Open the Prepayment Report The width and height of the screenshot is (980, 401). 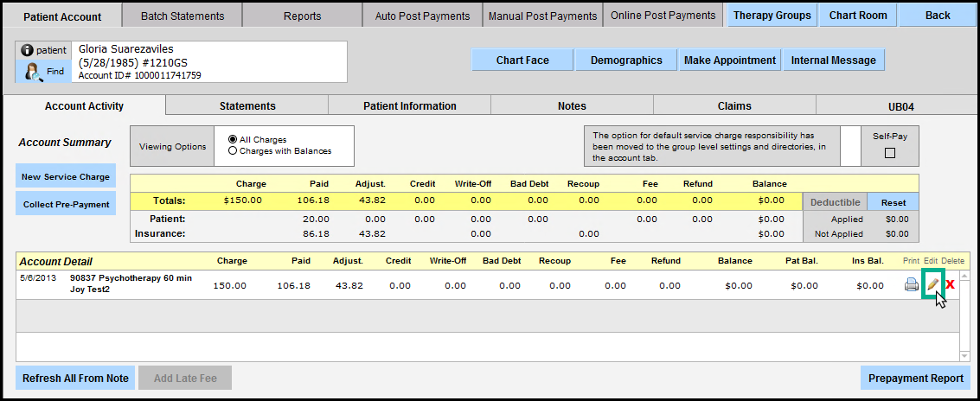(915, 379)
